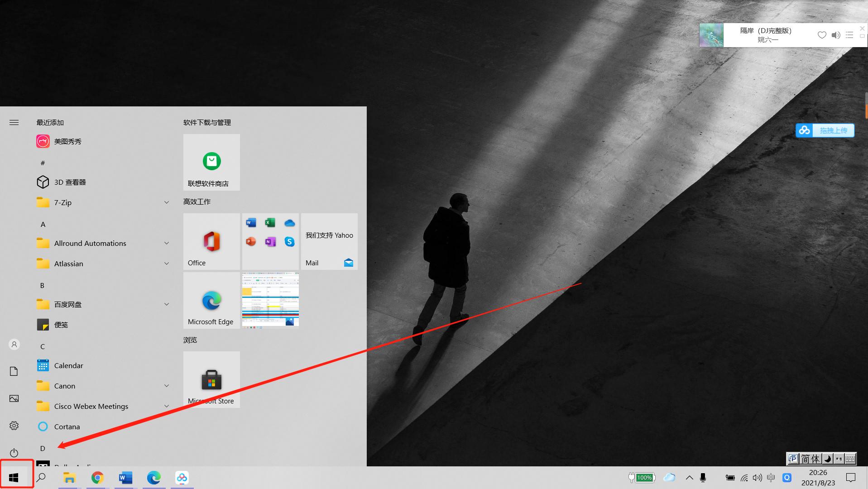868x489 pixels.
Task: Open taskbar search magnifier
Action: coord(41,478)
